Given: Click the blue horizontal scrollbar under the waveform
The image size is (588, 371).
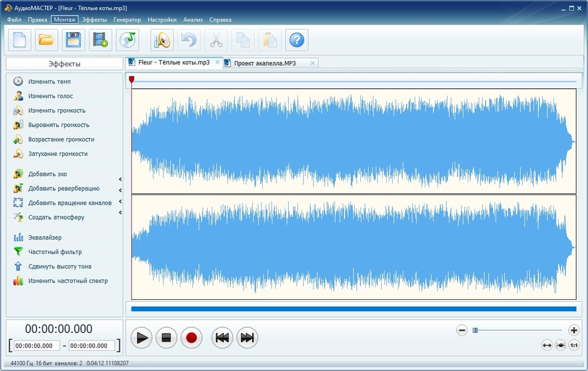Looking at the screenshot, I should click(353, 309).
